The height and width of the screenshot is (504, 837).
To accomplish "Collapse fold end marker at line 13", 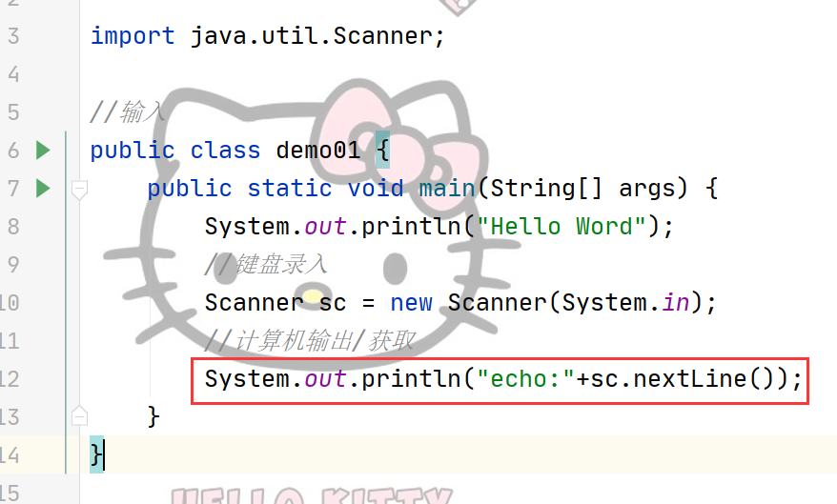I will pyautogui.click(x=79, y=415).
